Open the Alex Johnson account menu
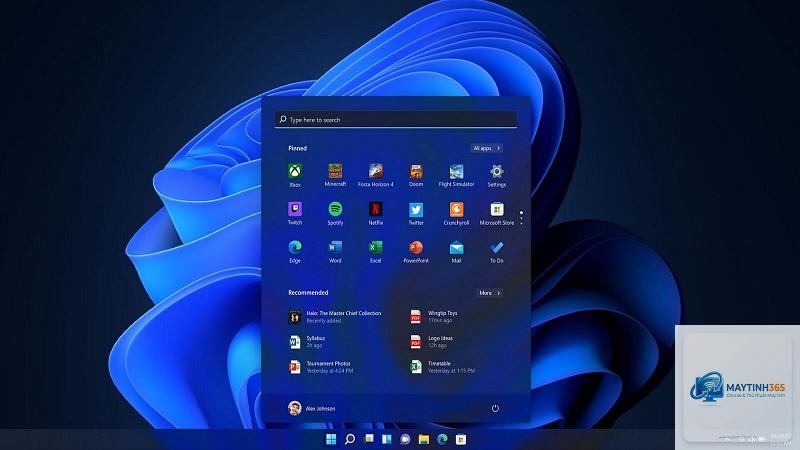 [312, 408]
